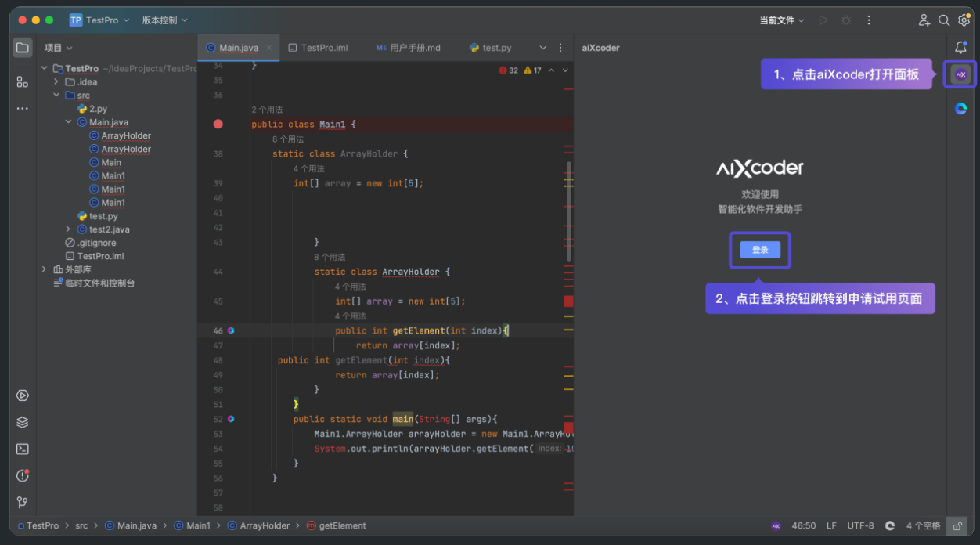Open the 项目 view dropdown
Screen dimensions: 980x545
56,47
